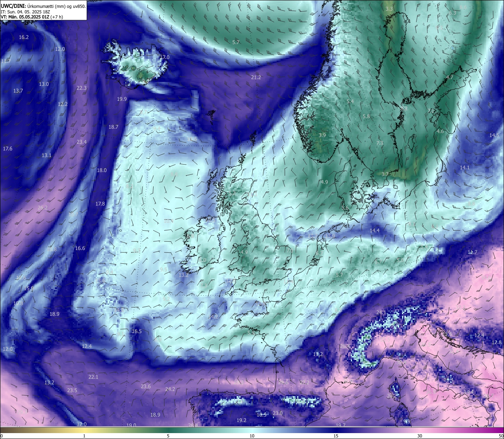Click the 12.2 value label
Screen dimensions: 504x439
(x=63, y=104)
